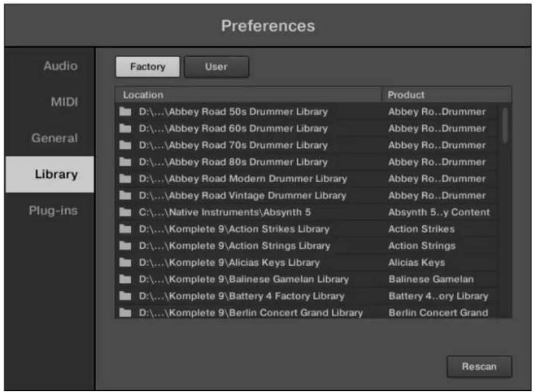The width and height of the screenshot is (533, 392).
Task: Click product cell in Abbey Road Modern row
Action: click(x=437, y=179)
